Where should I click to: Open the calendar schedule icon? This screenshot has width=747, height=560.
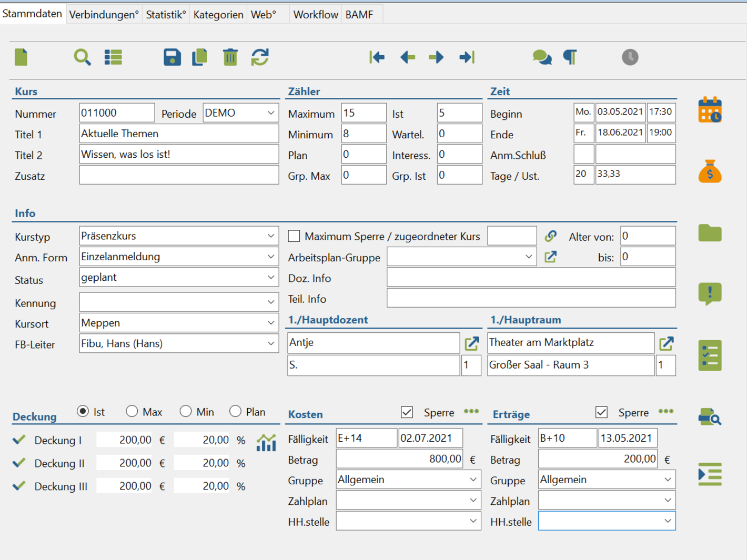pyautogui.click(x=710, y=110)
